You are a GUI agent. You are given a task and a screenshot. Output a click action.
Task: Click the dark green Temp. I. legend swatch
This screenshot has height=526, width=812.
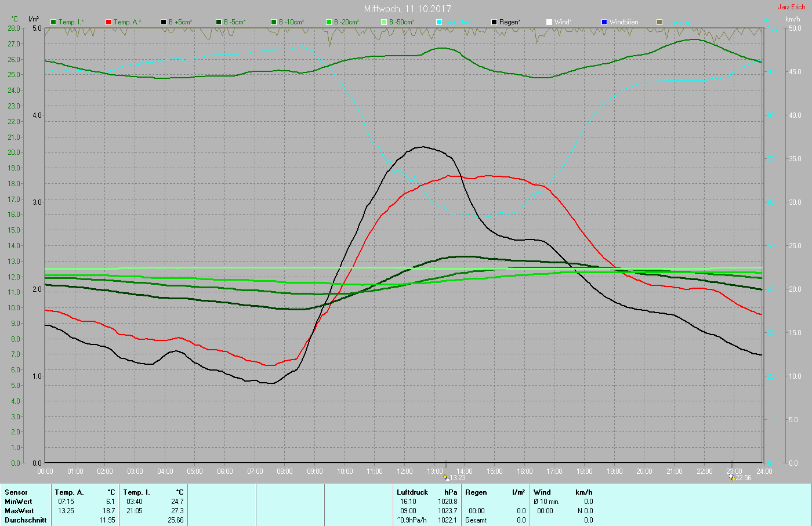(x=54, y=22)
